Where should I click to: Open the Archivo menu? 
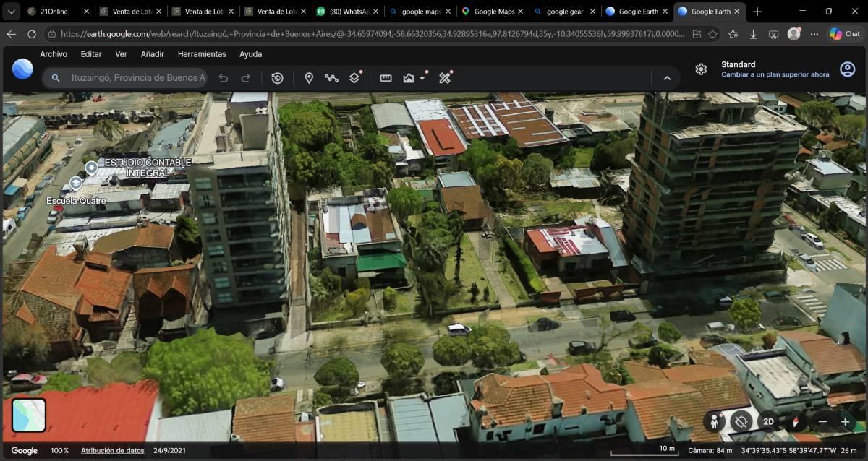(x=54, y=54)
